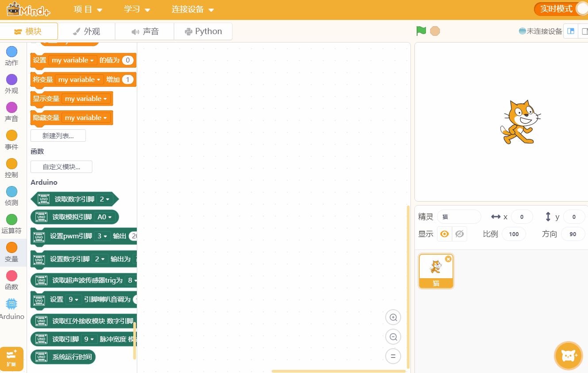Open pin 9 dropdown in 引脚喇叭音调 block

73,299
